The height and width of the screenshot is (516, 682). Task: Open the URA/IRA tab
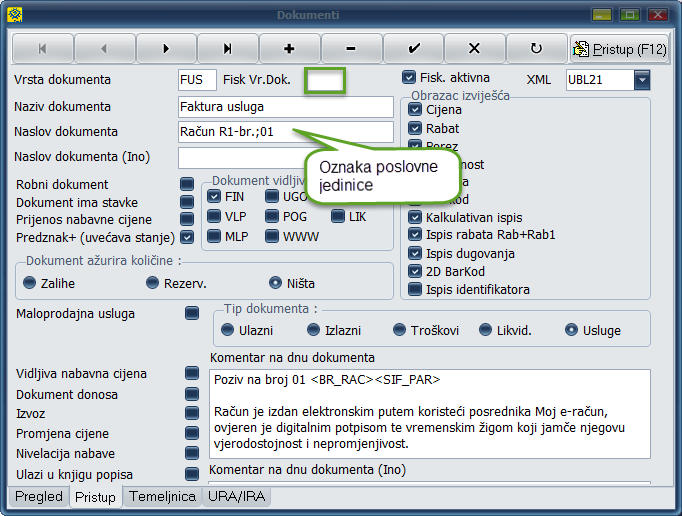237,497
